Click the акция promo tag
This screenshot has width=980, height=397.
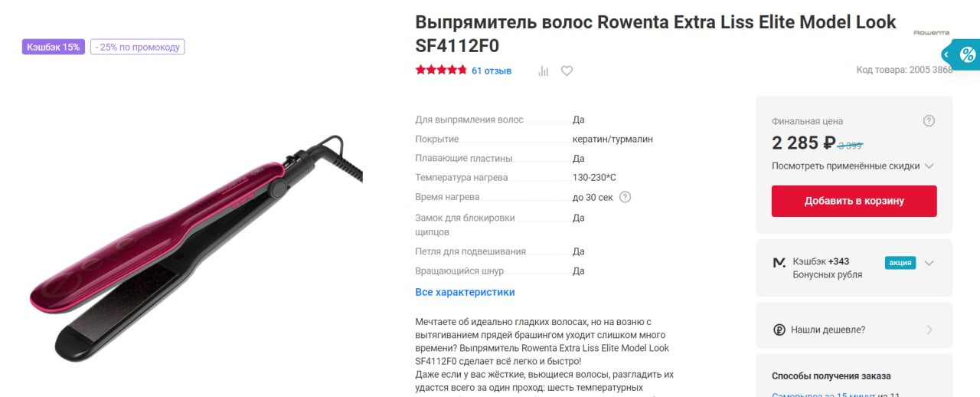[x=900, y=262]
